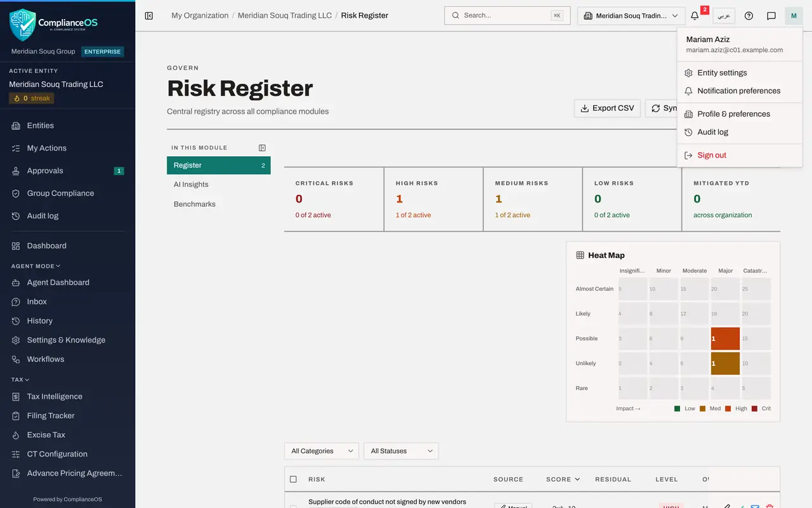
Task: Click the medium-risk Unlikely/Major heat map cell
Action: (726, 363)
